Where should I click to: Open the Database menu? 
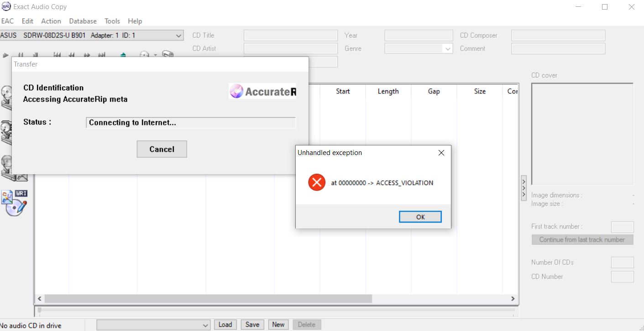click(x=83, y=21)
